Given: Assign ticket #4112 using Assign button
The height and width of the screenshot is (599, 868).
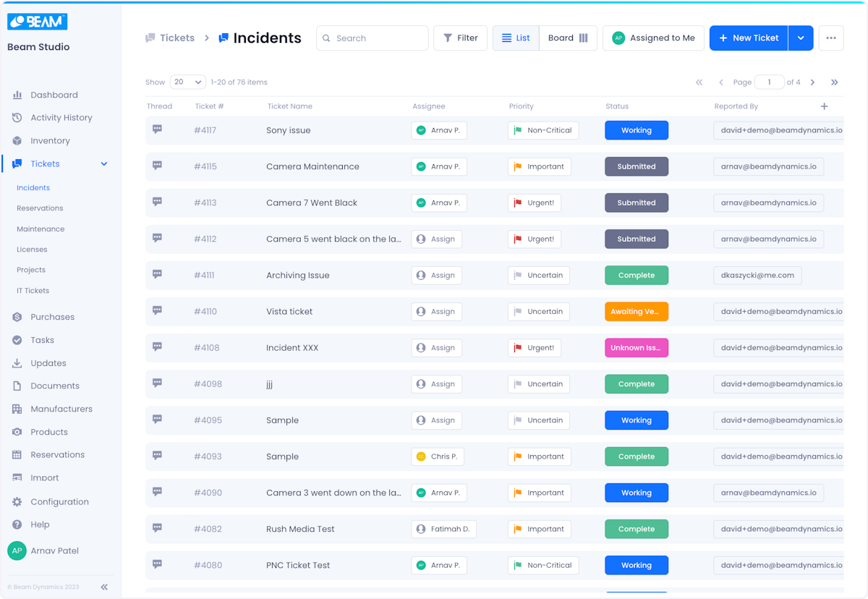Looking at the screenshot, I should tap(436, 239).
